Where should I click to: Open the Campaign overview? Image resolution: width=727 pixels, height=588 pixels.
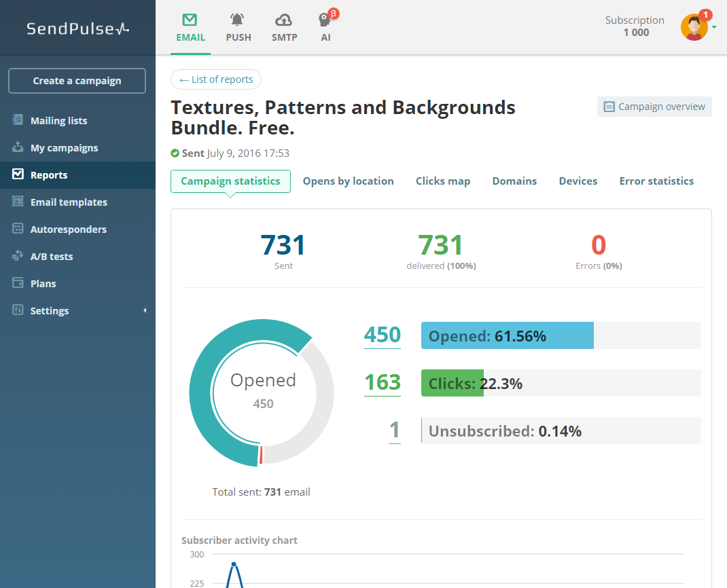[x=654, y=107]
